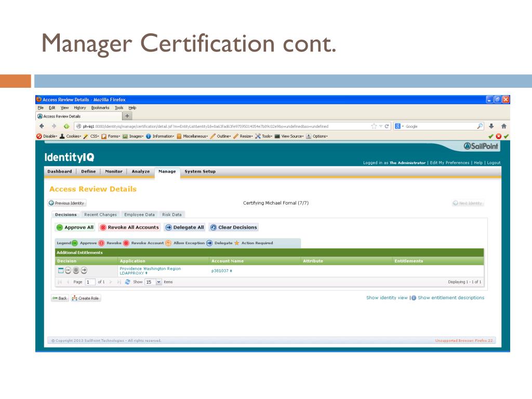
Task: Open the Miscellaneous toolbar menu
Action: (x=192, y=136)
